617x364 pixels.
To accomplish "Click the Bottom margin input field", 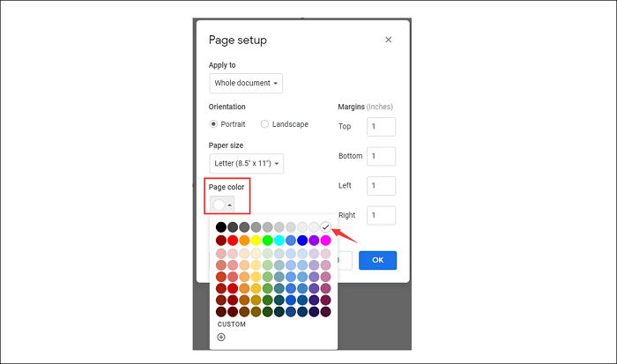I will point(381,156).
